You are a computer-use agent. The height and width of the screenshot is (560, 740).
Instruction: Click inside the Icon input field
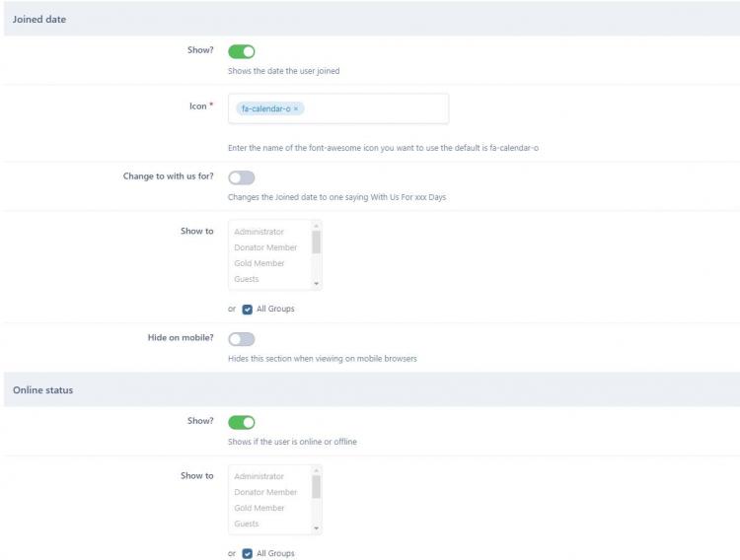click(375, 108)
